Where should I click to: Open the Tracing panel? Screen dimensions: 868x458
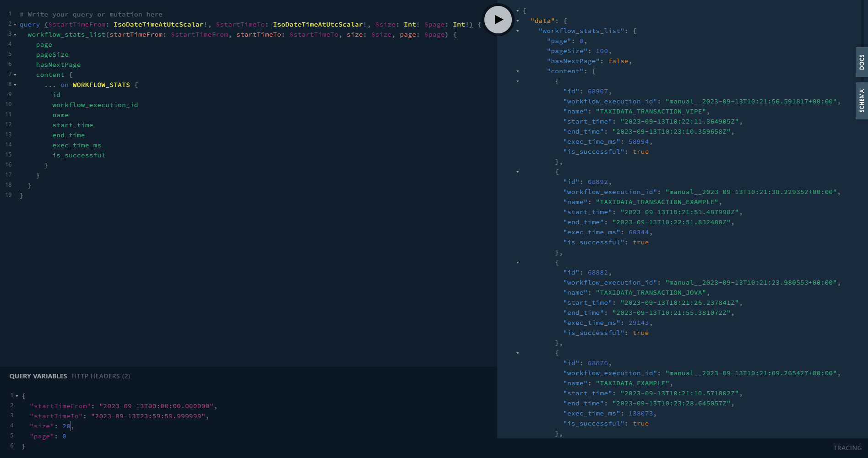[x=847, y=448]
